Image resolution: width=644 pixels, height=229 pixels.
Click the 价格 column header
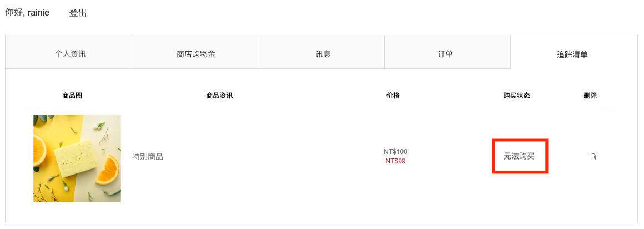[x=393, y=96]
